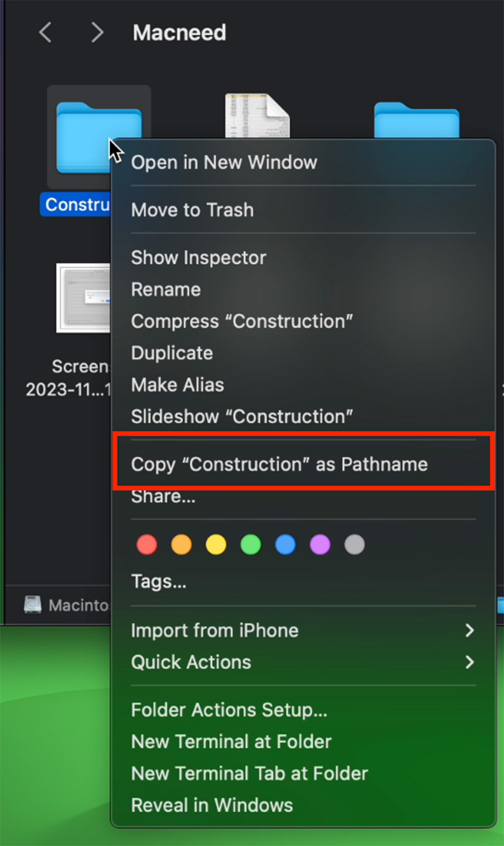The image size is (504, 846).
Task: Select the document file icon
Action: (257, 115)
